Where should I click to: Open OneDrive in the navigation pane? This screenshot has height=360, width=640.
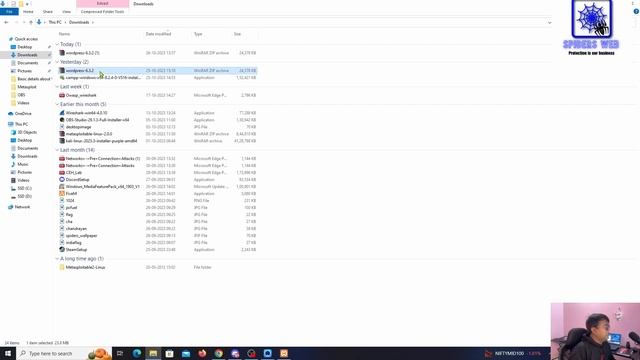point(23,113)
